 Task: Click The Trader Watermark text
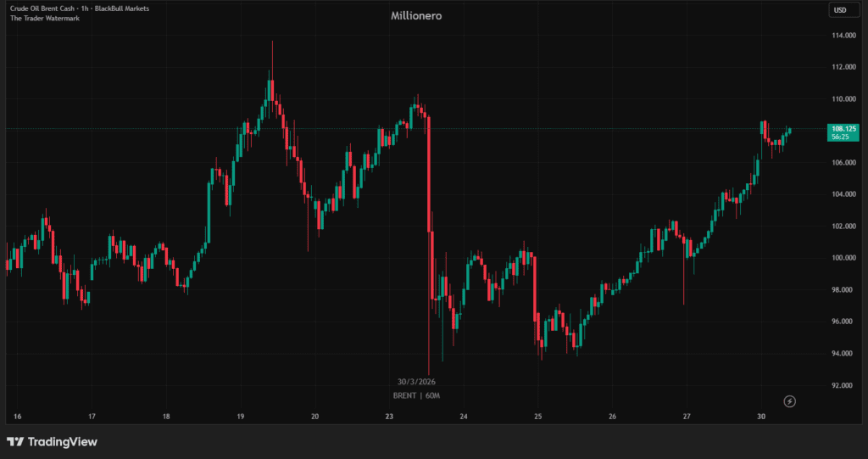pos(46,19)
